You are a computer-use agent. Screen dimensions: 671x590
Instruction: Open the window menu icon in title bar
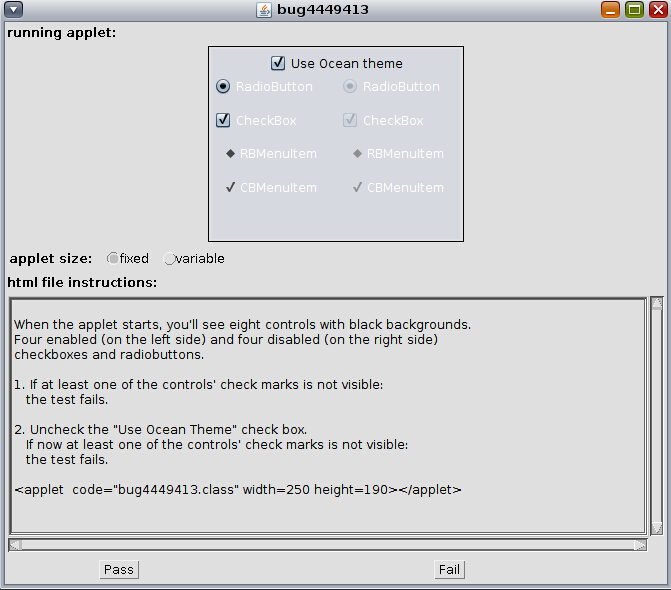tap(14, 10)
